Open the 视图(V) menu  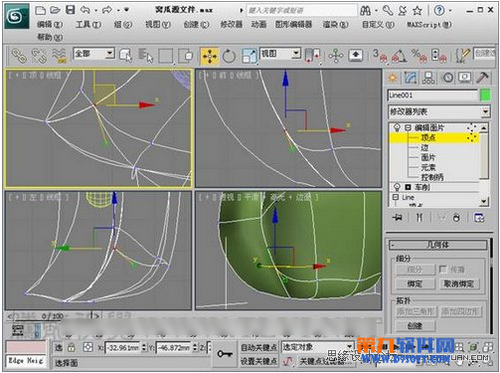point(158,24)
